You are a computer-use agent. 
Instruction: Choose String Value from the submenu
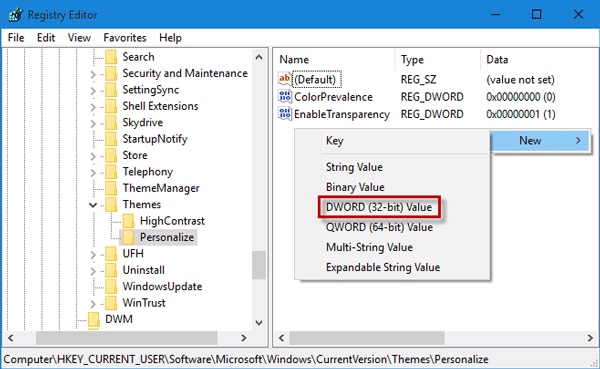pos(393,167)
